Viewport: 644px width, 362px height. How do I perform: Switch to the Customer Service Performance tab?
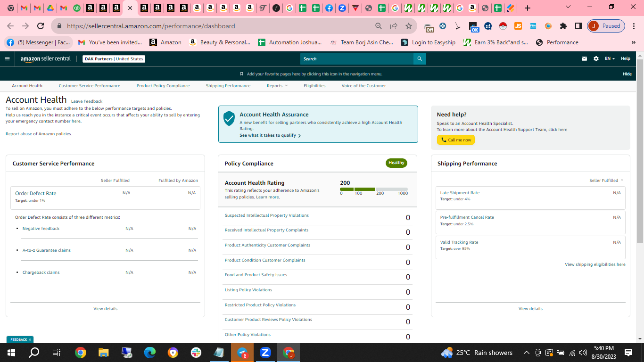(x=90, y=86)
